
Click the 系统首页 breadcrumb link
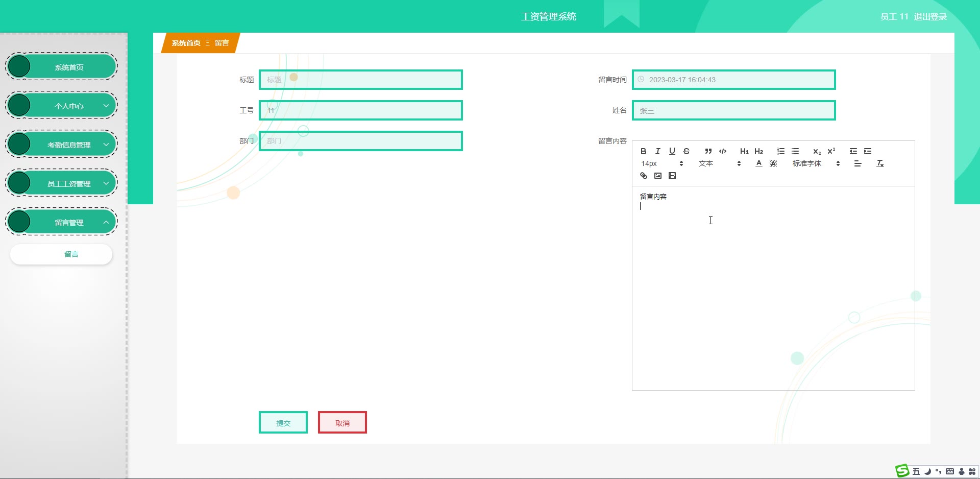pyautogui.click(x=186, y=43)
